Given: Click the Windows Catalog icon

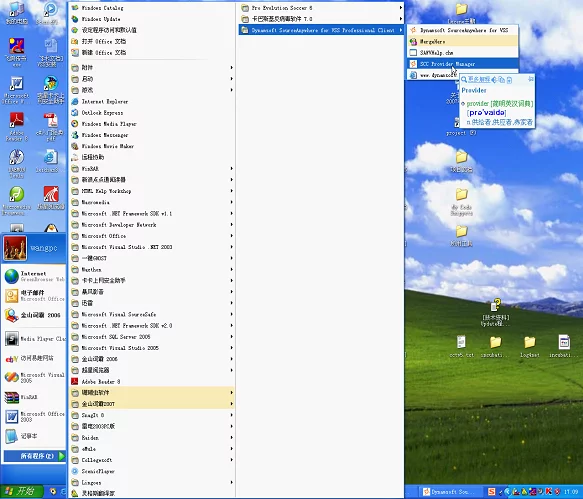Looking at the screenshot, I should (75, 7).
